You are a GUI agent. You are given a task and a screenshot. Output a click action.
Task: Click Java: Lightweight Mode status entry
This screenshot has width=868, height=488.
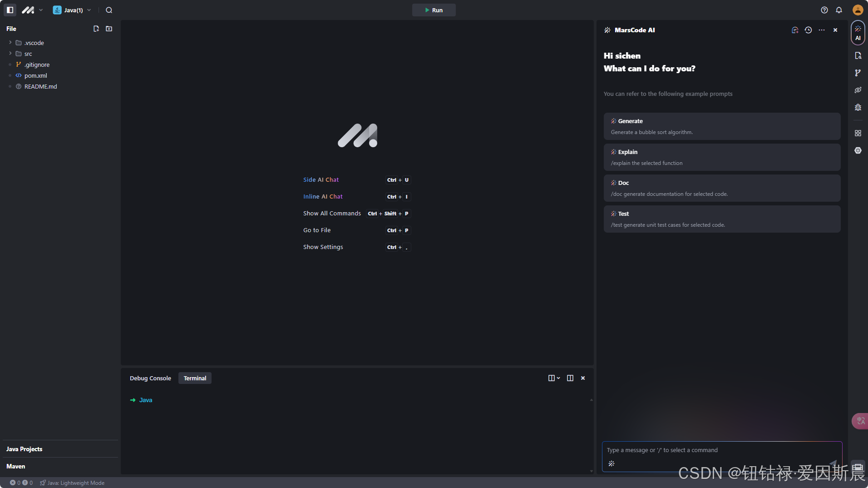click(72, 483)
